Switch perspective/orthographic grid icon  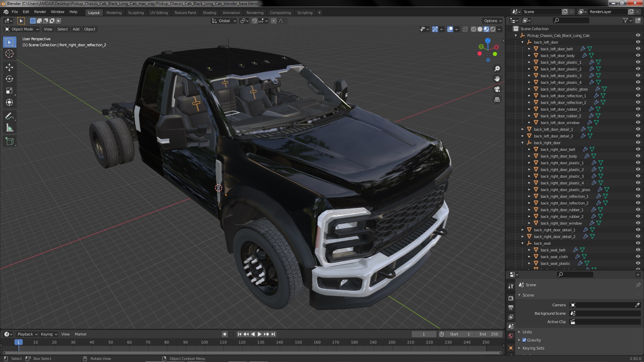point(497,100)
